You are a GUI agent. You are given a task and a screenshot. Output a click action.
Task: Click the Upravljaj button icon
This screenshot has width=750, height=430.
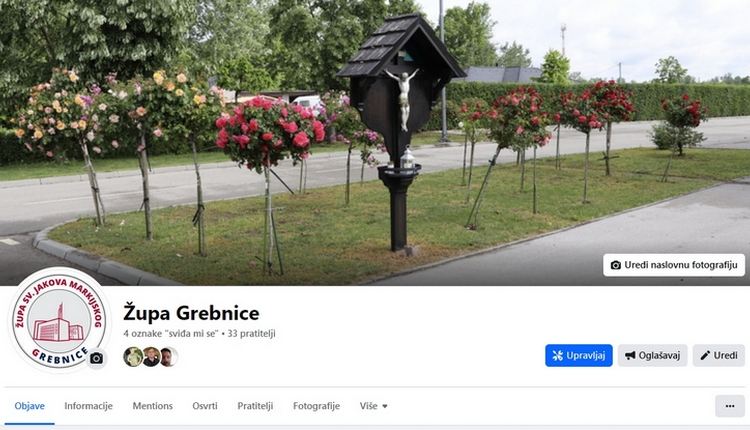click(558, 355)
